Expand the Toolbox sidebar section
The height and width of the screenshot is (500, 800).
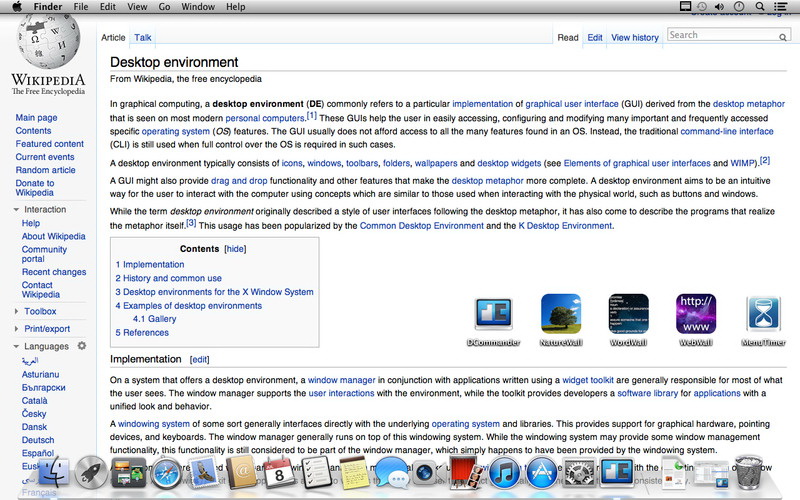point(40,311)
